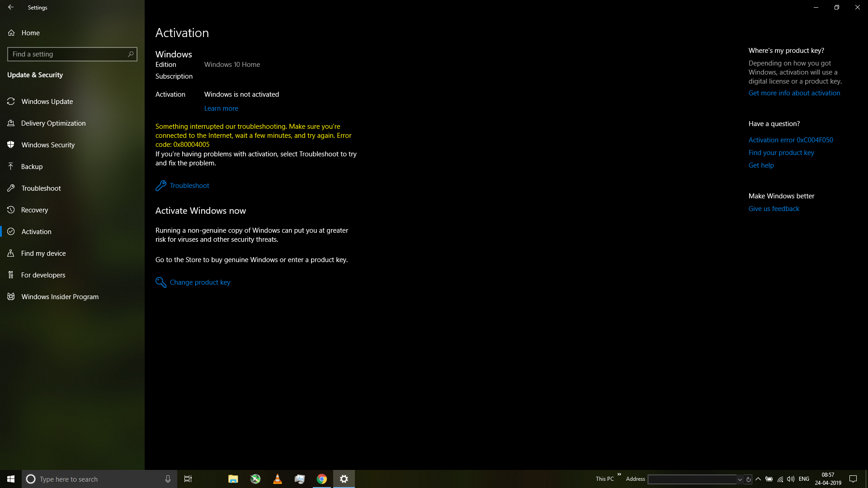
Task: Open the Address bar dropdown arrow
Action: tap(740, 479)
